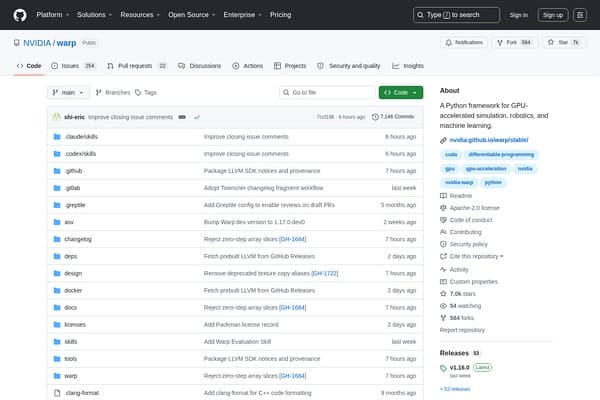600x400 pixels.
Task: Open the .gitlab folder
Action: point(72,188)
